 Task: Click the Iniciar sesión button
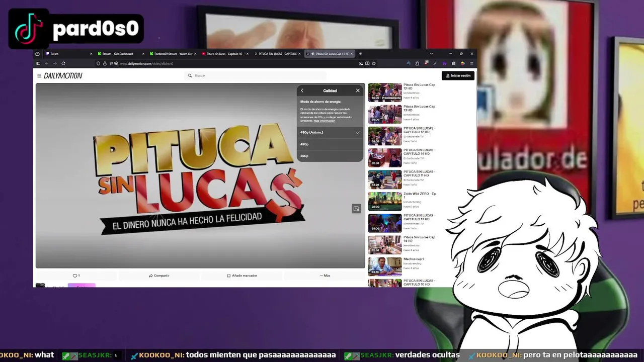coord(458,75)
